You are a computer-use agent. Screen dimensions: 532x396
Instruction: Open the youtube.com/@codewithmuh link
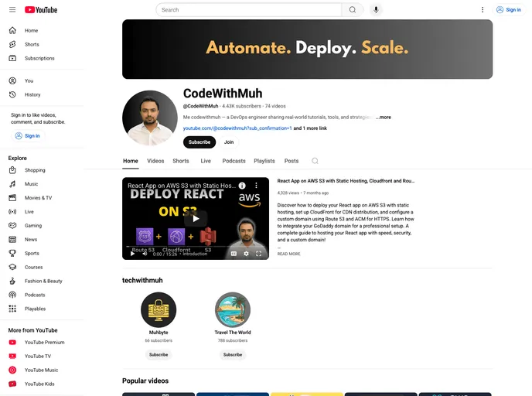[x=237, y=128]
